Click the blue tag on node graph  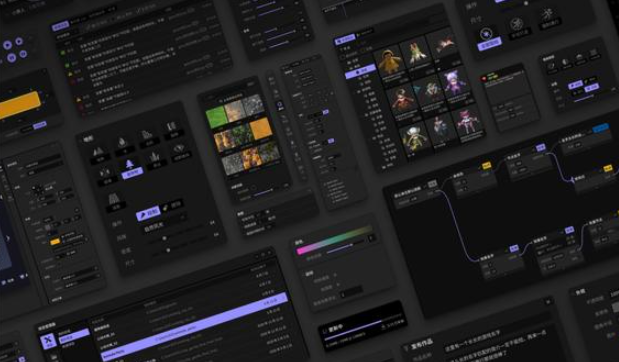coord(600,129)
